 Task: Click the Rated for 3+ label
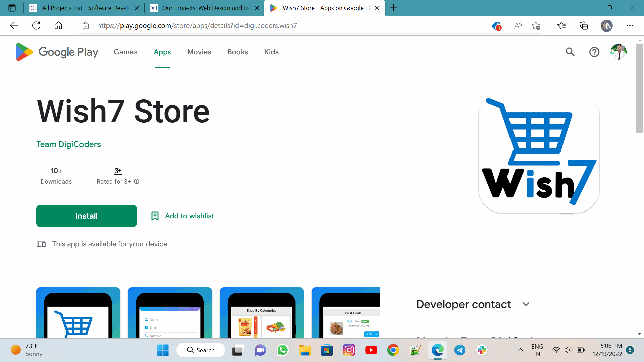pos(114,181)
